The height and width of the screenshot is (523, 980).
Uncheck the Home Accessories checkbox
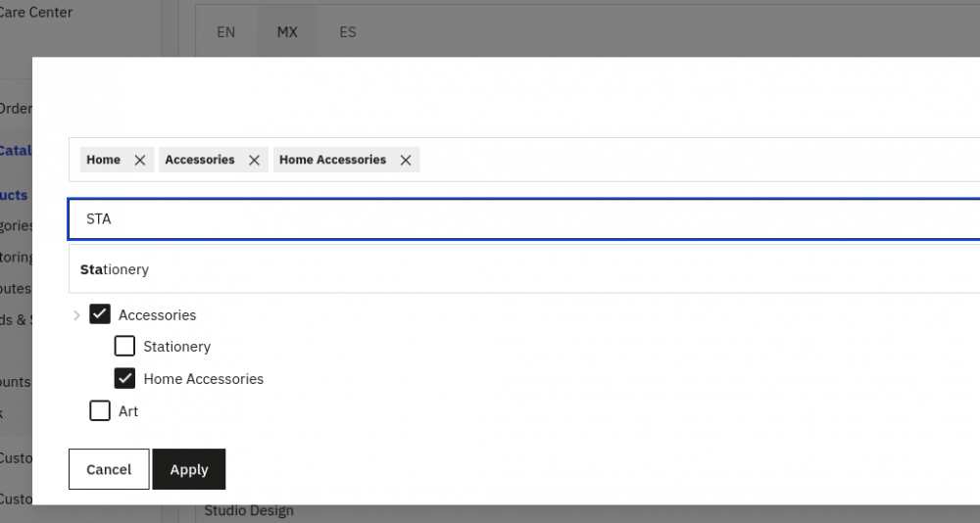coord(124,378)
